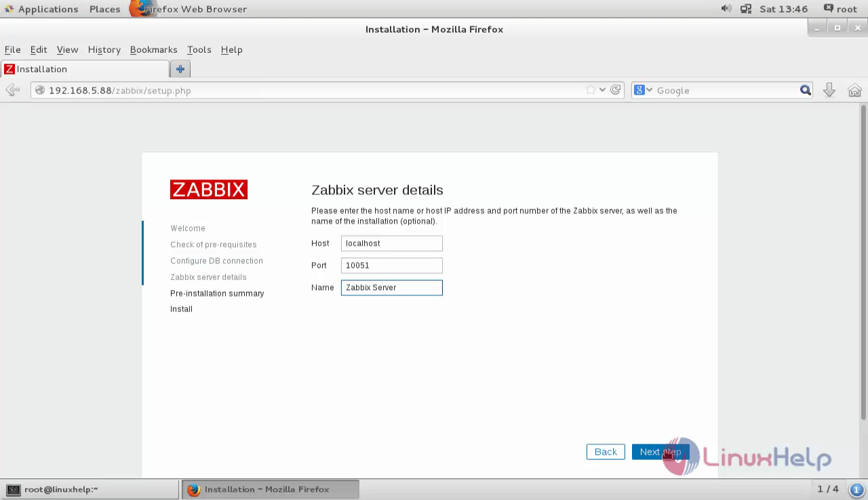This screenshot has height=500, width=868.
Task: Minimize the Firefox window
Action: [818, 28]
